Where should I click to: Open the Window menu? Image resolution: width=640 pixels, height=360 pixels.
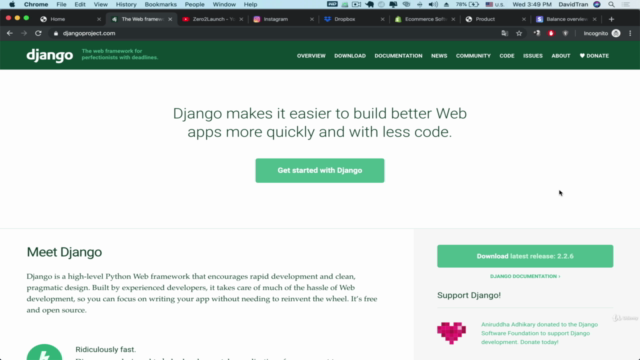point(224,4)
